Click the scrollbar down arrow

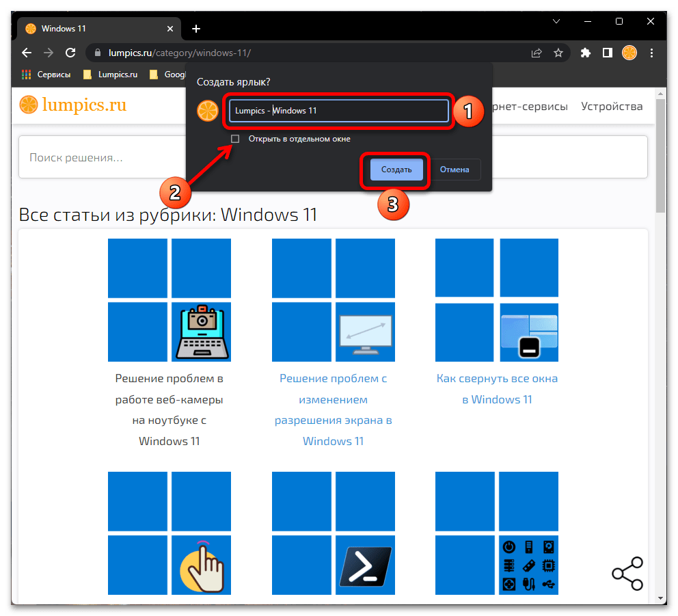click(660, 599)
